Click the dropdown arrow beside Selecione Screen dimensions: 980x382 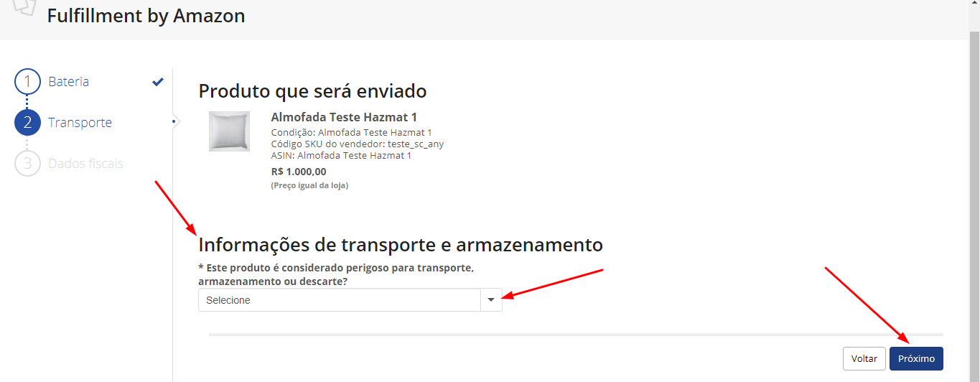click(x=491, y=300)
